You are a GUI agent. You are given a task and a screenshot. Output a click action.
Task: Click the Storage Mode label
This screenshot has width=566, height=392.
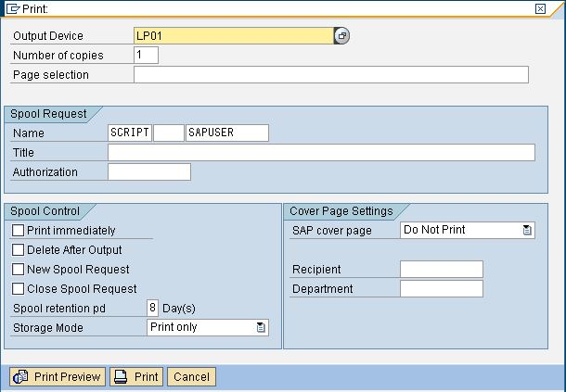coord(48,328)
